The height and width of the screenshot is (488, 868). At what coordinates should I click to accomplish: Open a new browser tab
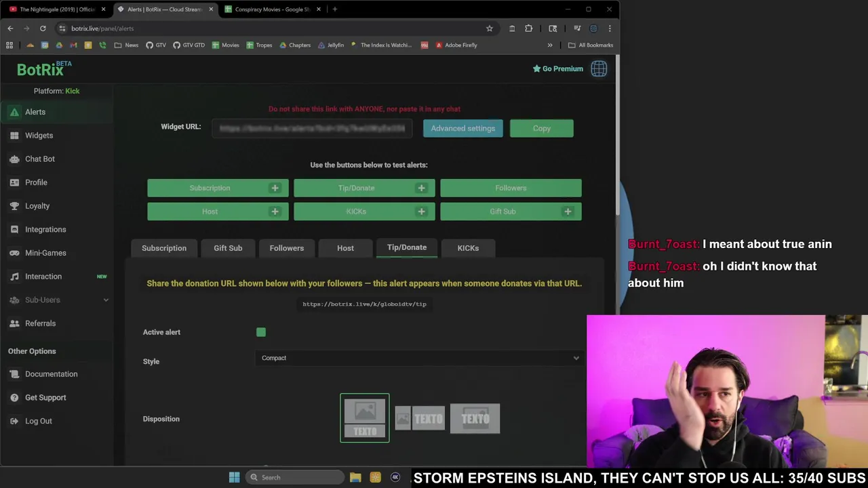(335, 9)
